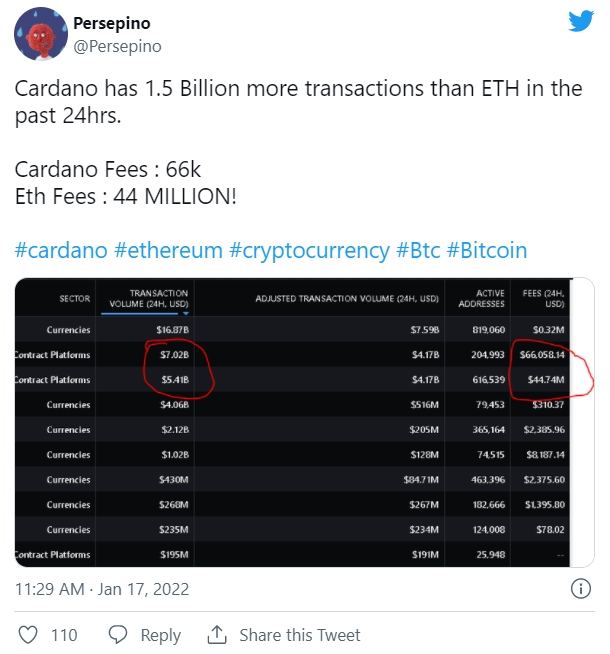Click the Active Addresses column header
This screenshot has width=610, height=654.
481,298
